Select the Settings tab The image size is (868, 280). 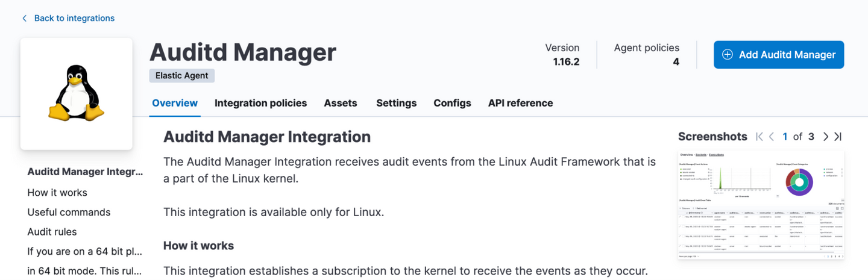[396, 103]
